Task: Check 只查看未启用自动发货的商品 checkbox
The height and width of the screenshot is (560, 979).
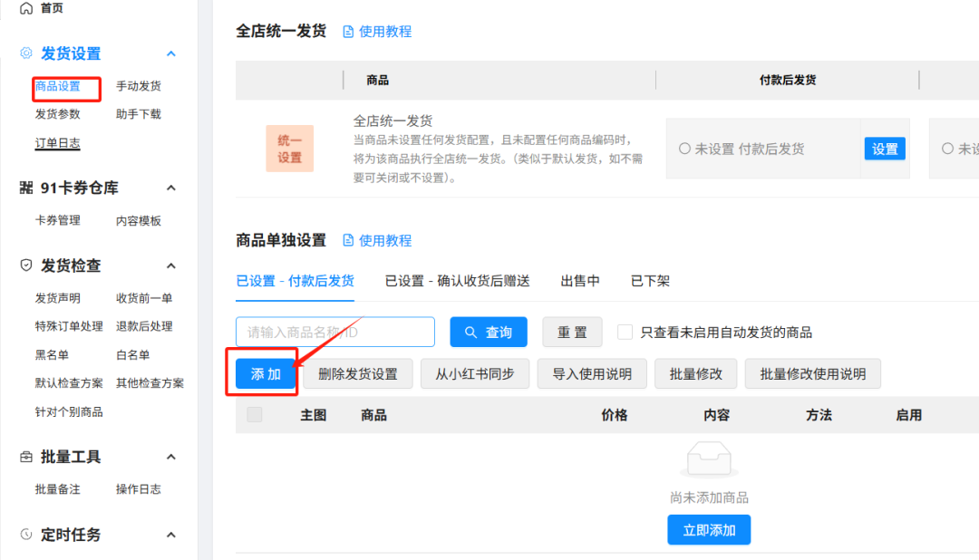Action: (x=625, y=333)
